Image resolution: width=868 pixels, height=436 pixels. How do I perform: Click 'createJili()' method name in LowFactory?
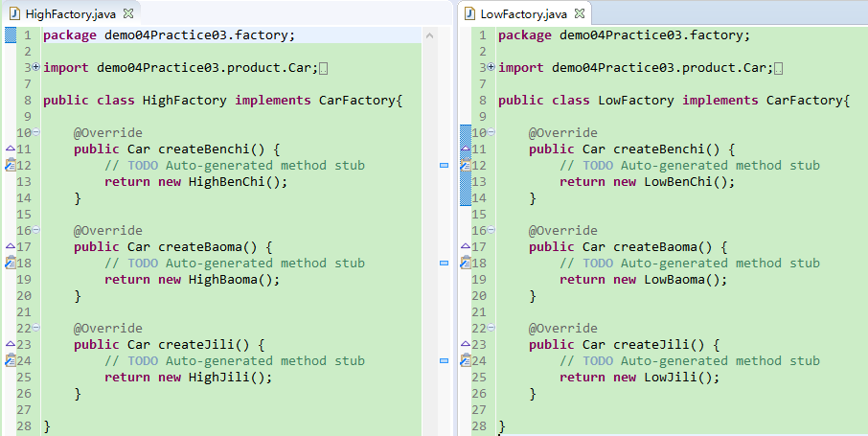coord(659,344)
